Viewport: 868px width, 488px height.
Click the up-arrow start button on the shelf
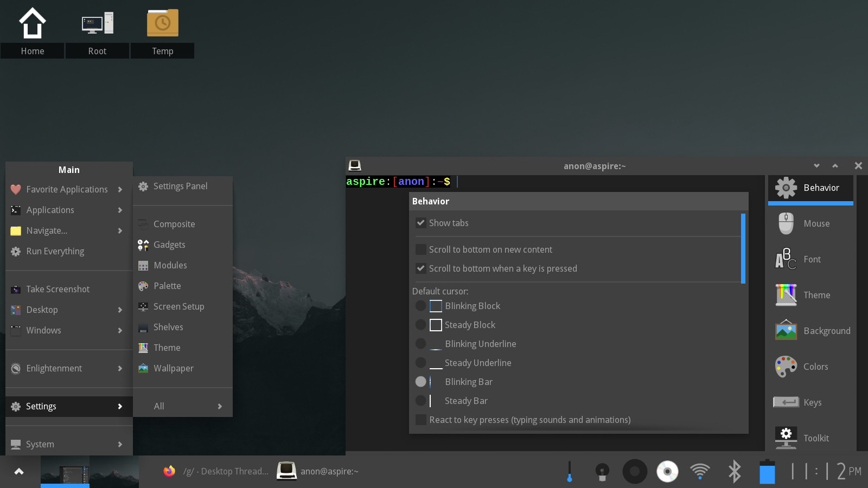tap(19, 472)
